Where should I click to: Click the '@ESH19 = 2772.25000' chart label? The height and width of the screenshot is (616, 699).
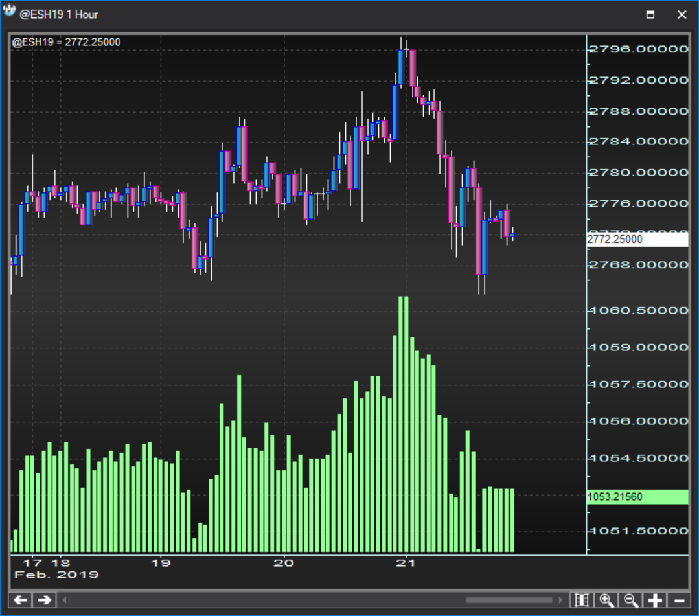66,42
